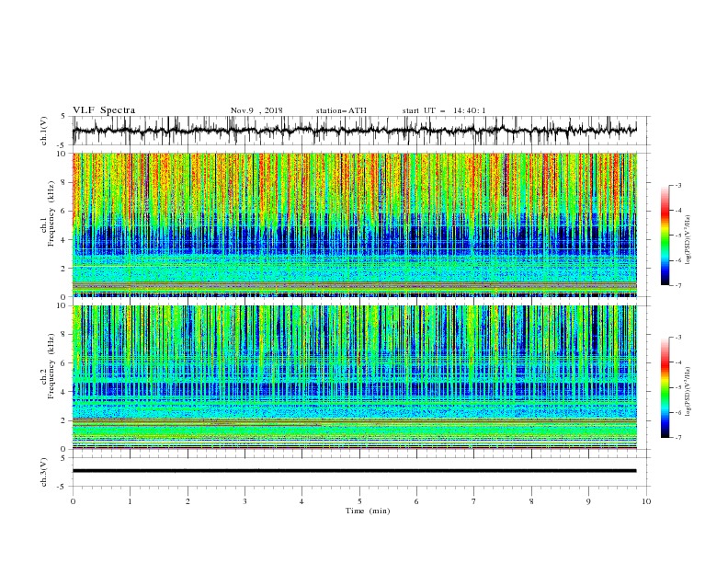The height and width of the screenshot is (563, 728).
Task: Click the "ch.1(V)" waveform axis label
Action: click(44, 131)
